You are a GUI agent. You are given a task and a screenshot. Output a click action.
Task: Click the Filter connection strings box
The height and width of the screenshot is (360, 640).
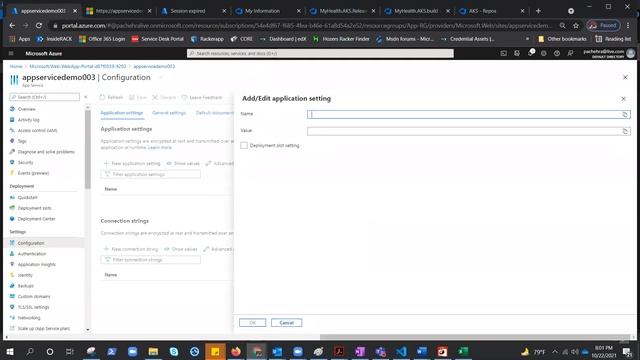tap(151, 260)
